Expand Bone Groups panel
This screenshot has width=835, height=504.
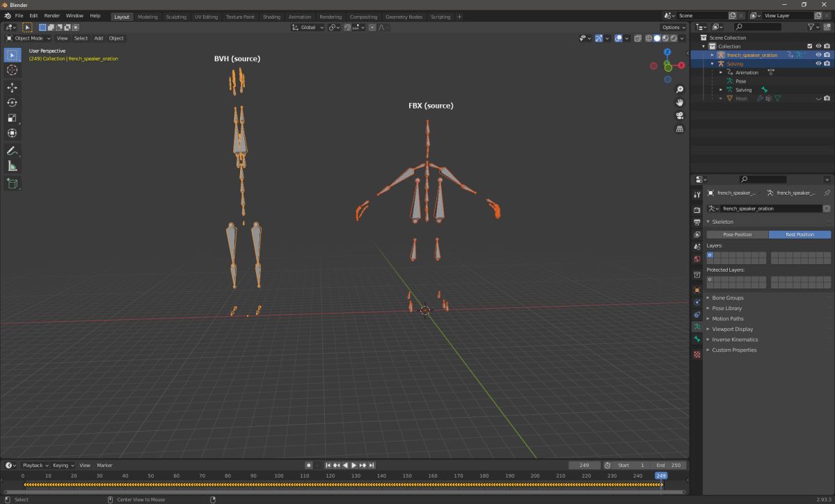point(728,298)
